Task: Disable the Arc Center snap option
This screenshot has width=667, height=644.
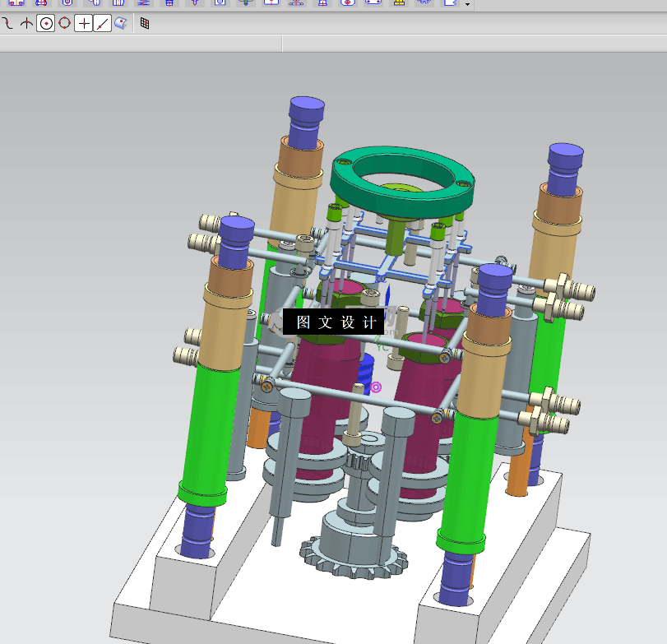Action: pos(46,23)
